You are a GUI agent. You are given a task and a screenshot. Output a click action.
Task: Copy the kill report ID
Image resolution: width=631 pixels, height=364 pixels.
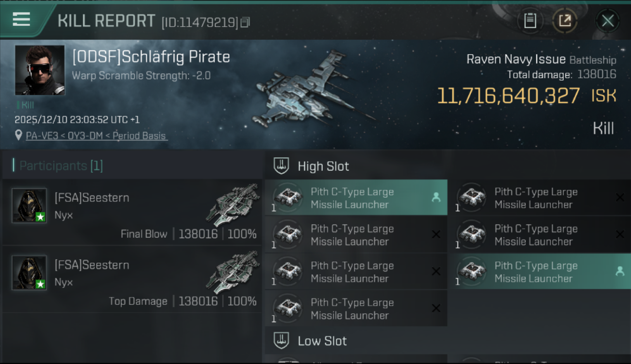point(246,22)
